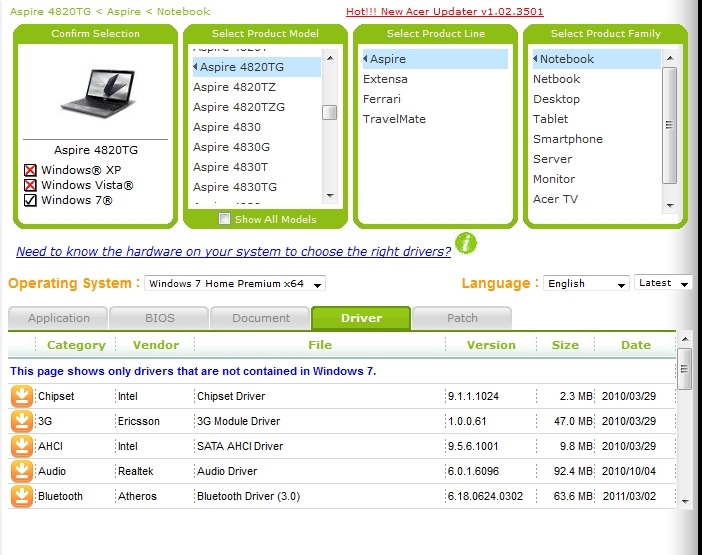
Task: Select Smartphone product family
Action: point(568,139)
